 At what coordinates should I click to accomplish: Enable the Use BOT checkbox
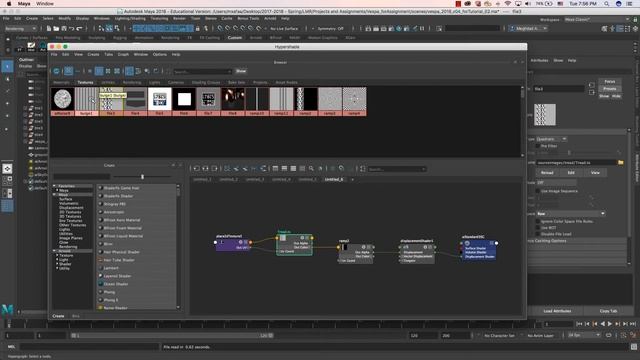(538, 228)
